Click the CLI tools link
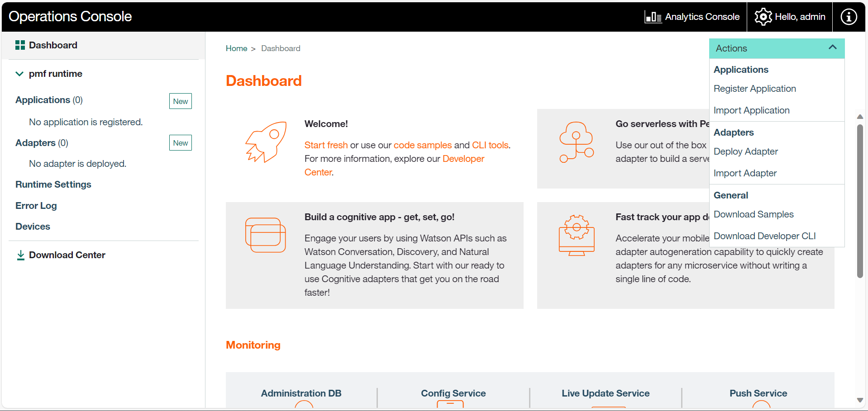The image size is (868, 411). coord(490,145)
